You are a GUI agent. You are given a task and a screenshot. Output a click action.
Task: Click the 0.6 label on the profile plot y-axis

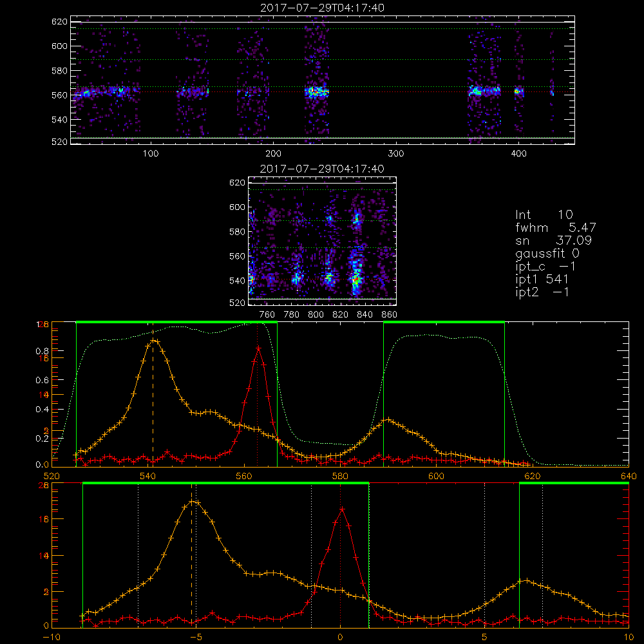43,381
